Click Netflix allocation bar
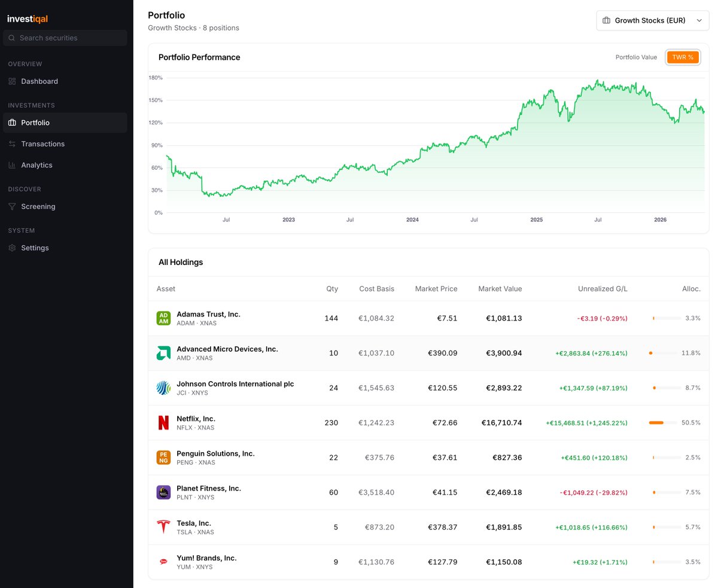718x588 pixels. click(x=663, y=423)
